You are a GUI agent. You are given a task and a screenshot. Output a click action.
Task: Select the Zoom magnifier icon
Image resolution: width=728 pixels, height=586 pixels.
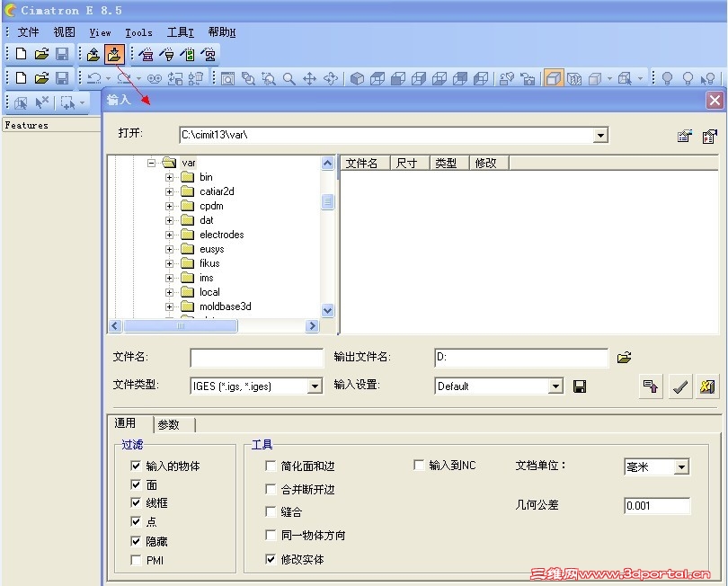(x=289, y=79)
